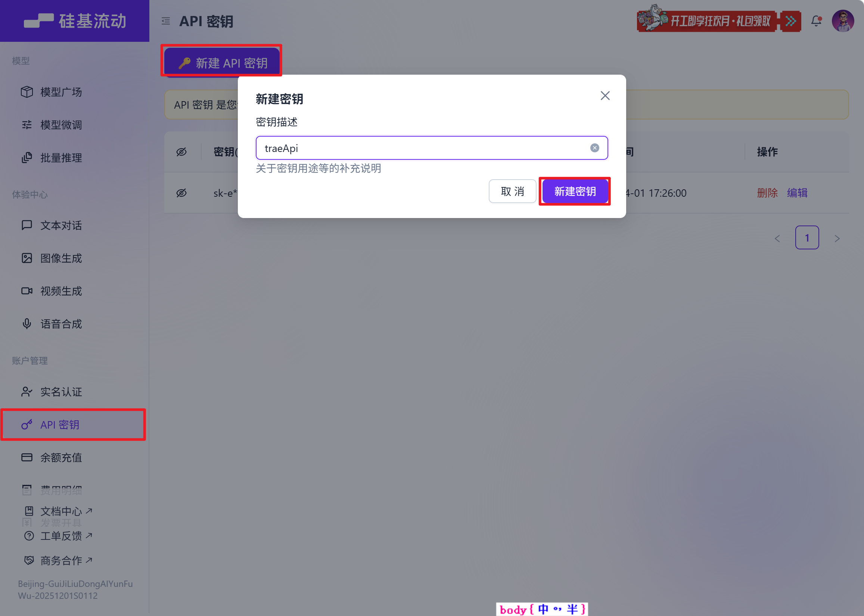
Task: Open 批量推理 in sidebar
Action: click(x=74, y=158)
